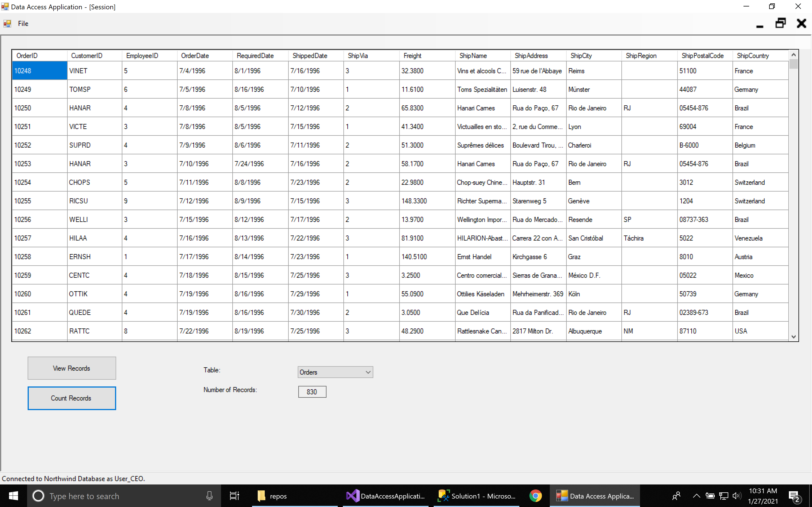The image size is (812, 507).
Task: Open Visual Studio DataAccessApplication taskbar item
Action: [385, 496]
